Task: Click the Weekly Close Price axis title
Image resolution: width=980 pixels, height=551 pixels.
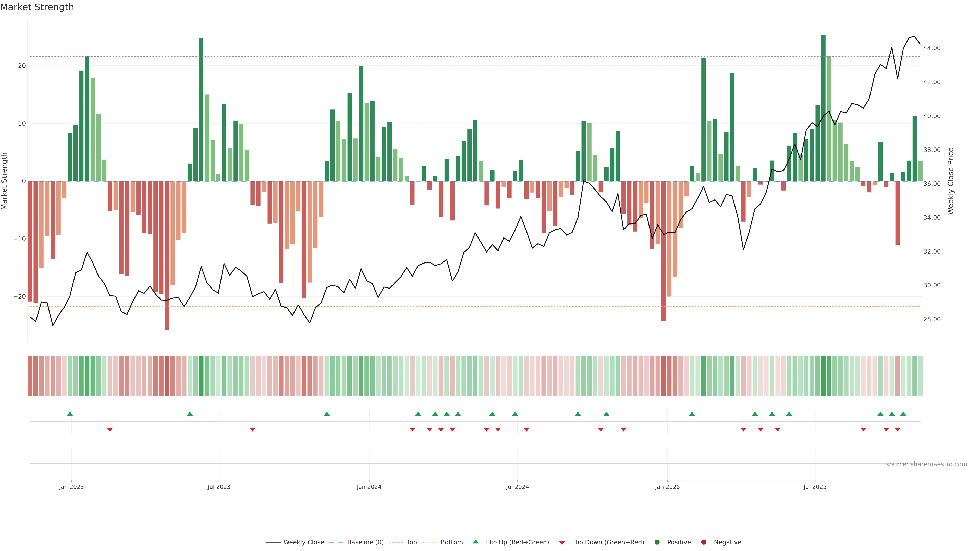Action: click(951, 181)
